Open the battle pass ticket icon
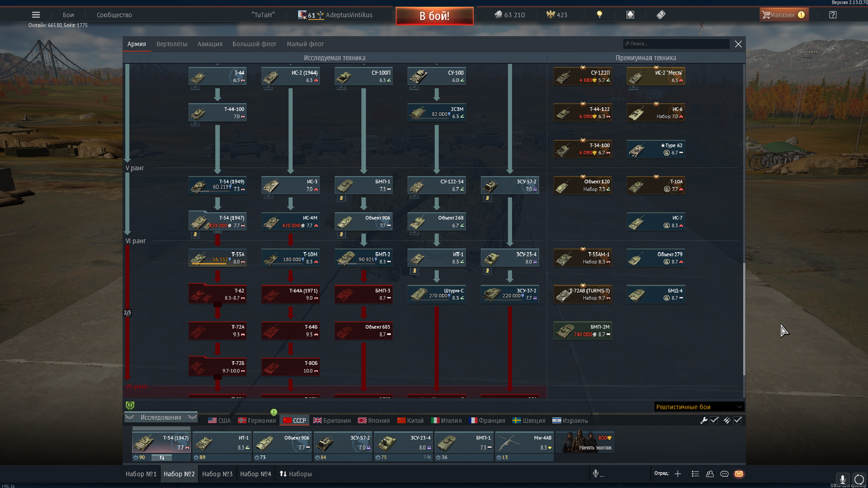The height and width of the screenshot is (488, 868). click(661, 15)
